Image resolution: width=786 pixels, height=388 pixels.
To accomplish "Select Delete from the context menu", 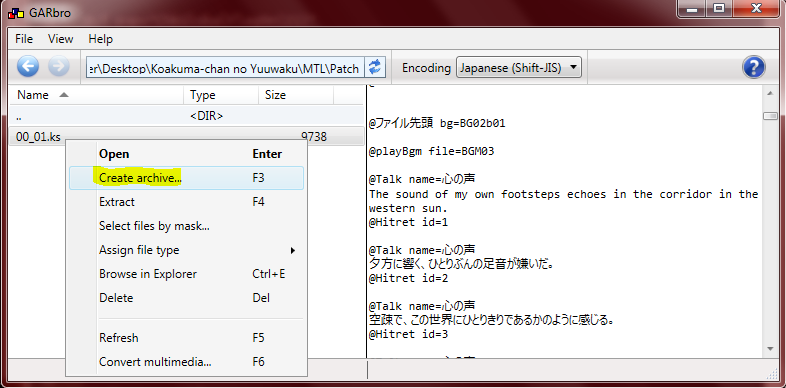I will (x=186, y=298).
